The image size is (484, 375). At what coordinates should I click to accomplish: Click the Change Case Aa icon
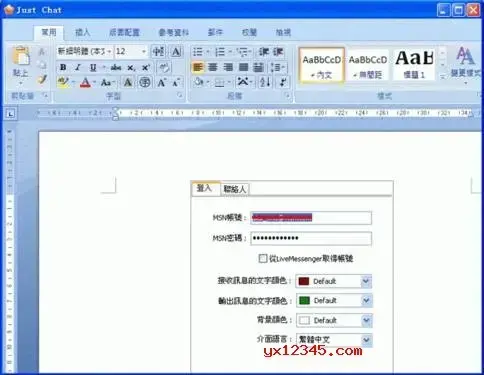tap(106, 82)
